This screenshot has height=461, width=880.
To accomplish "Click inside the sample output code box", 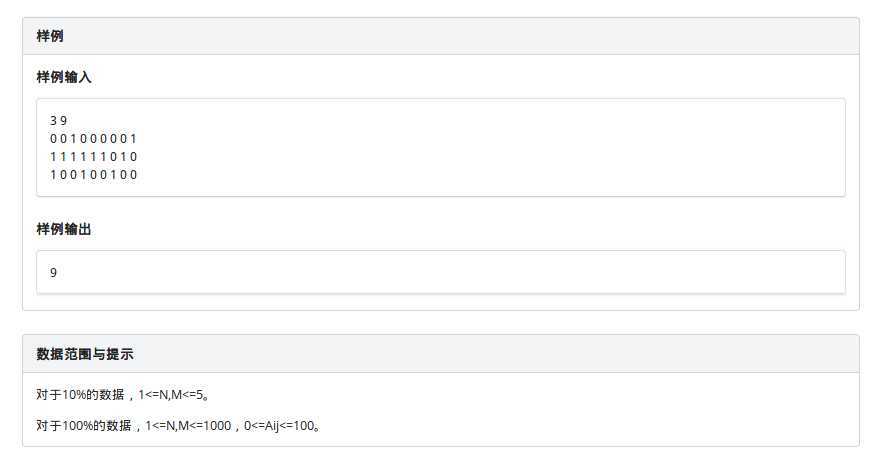I will click(441, 272).
